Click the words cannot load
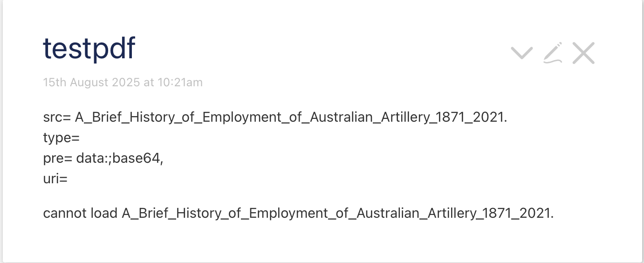This screenshot has width=644, height=263. tap(80, 214)
